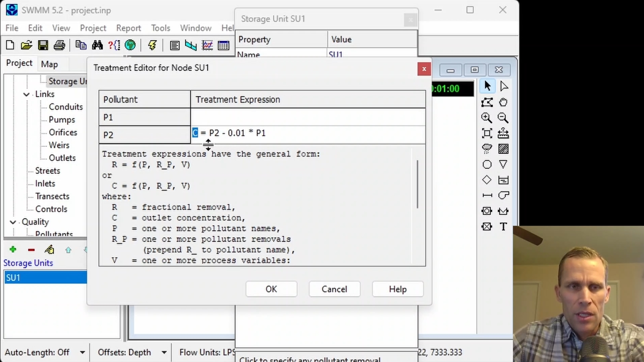Open the Offsets Depth dropdown arrow
Image resolution: width=644 pixels, height=362 pixels.
[x=164, y=352]
